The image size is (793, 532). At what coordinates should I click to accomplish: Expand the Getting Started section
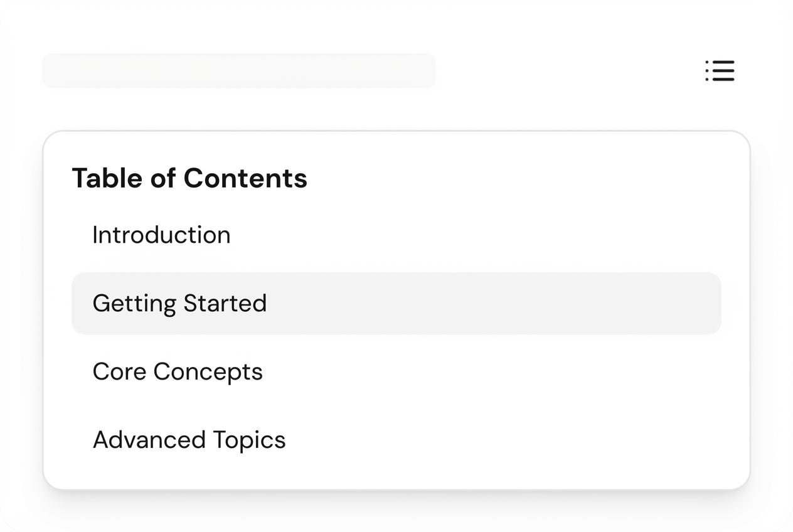click(x=179, y=303)
